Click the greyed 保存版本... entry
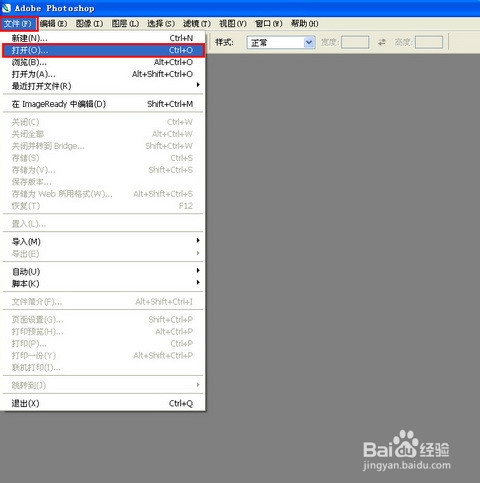Image resolution: width=480 pixels, height=483 pixels. pyautogui.click(x=103, y=182)
